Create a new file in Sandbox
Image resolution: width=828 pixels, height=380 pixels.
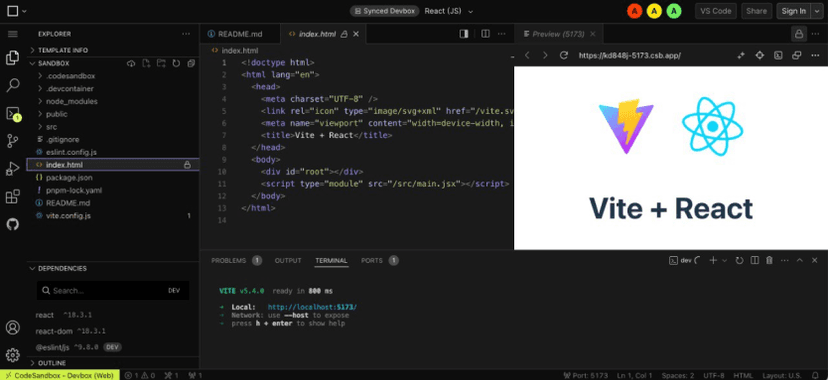[x=146, y=63]
